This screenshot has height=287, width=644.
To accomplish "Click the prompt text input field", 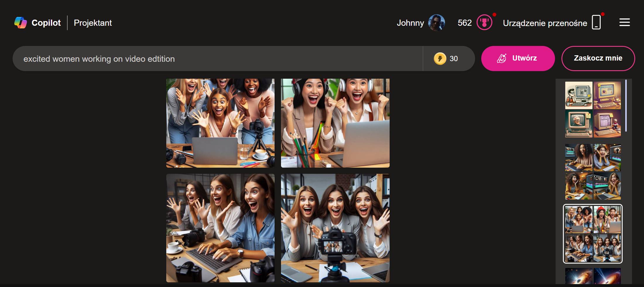I will point(217,59).
